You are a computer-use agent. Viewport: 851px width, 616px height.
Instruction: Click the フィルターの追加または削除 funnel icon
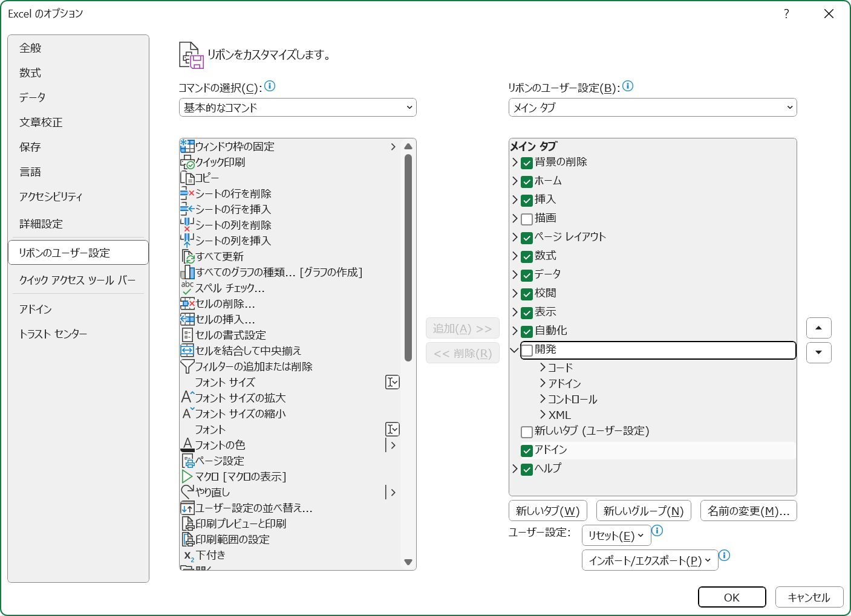pyautogui.click(x=187, y=366)
